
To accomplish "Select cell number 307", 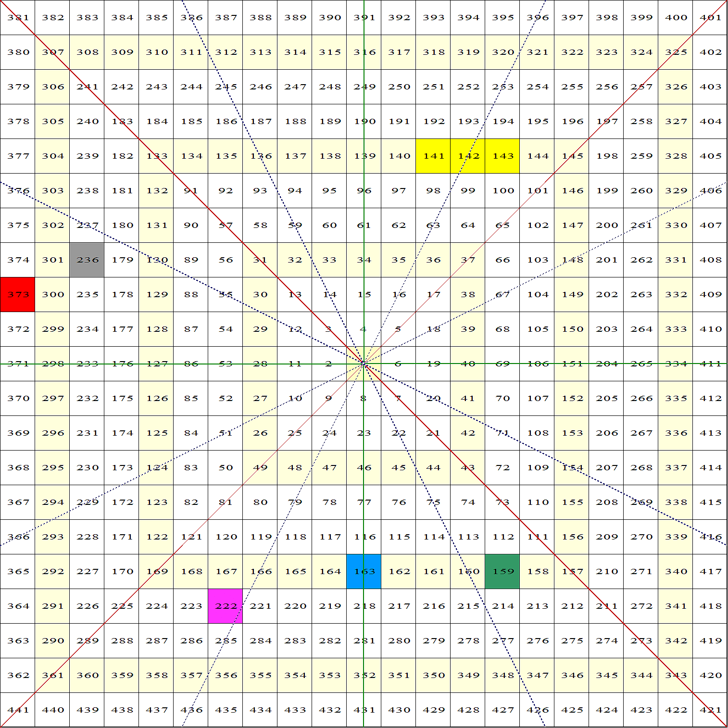I will pyautogui.click(x=52, y=52).
